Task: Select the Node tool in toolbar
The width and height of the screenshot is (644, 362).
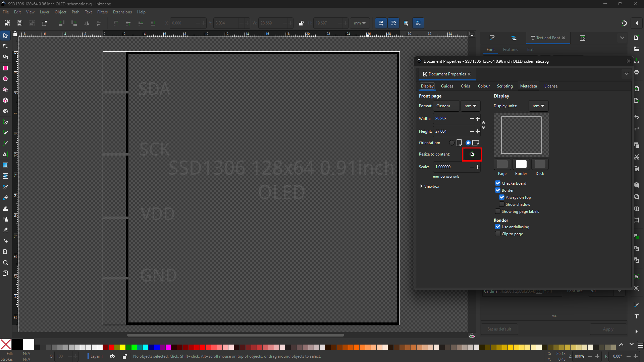Action: 6,46
